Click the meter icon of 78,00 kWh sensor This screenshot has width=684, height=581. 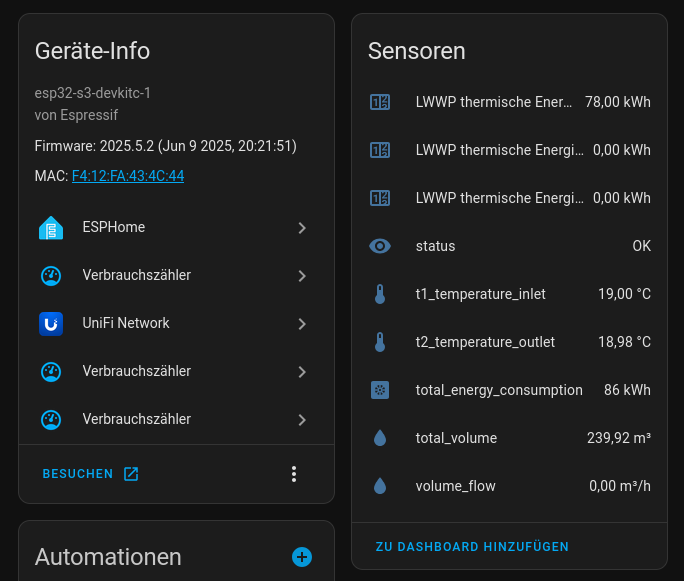click(380, 102)
